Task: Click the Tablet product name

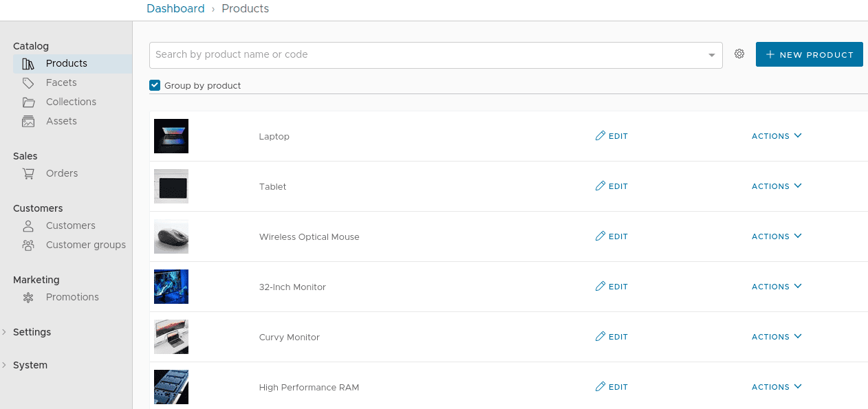Action: coord(273,186)
